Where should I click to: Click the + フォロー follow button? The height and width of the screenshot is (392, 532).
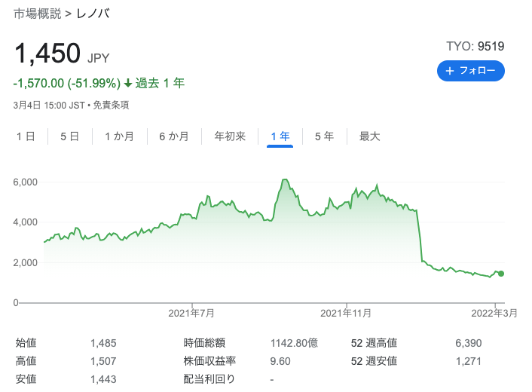(x=471, y=71)
